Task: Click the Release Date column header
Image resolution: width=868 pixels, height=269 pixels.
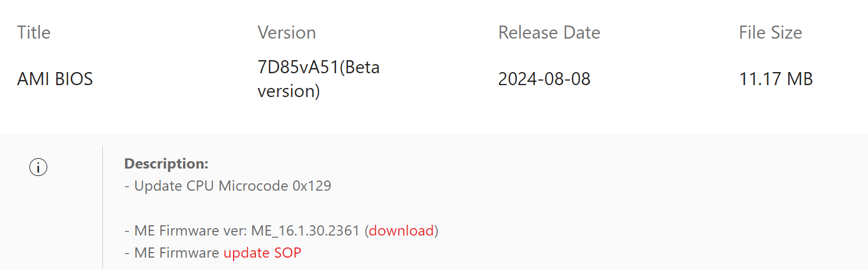Action: coord(549,32)
